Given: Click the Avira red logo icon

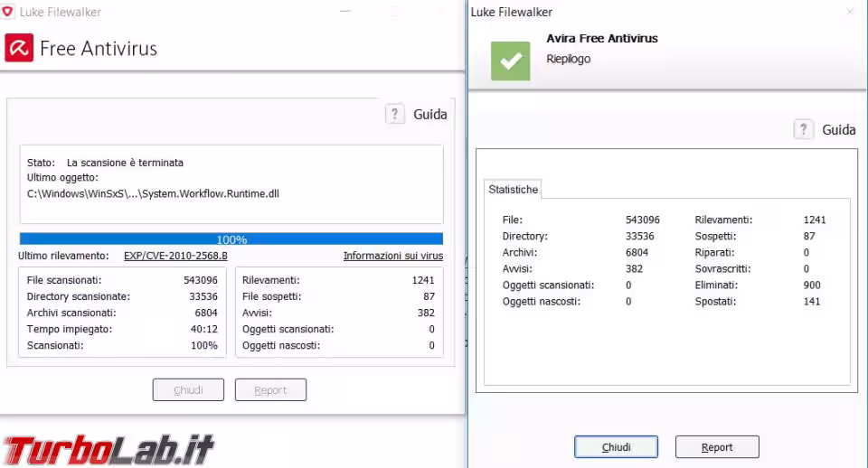Looking at the screenshot, I should coord(19,48).
